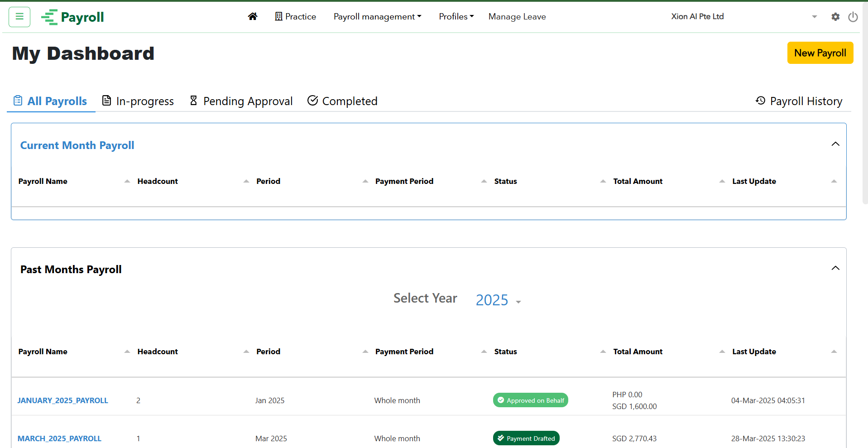Expand the Profiles menu
The height and width of the screenshot is (448, 868).
[x=456, y=16]
